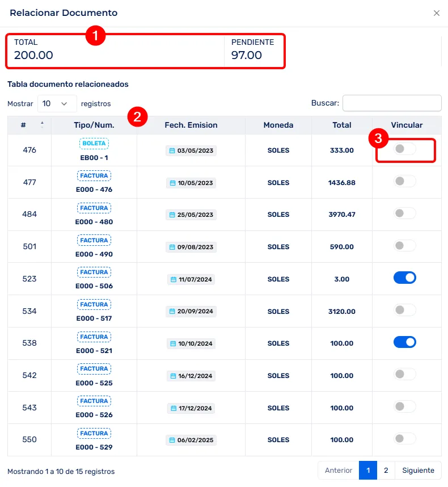Enable Vincular toggle for document 476
The height and width of the screenshot is (487, 448).
point(405,149)
